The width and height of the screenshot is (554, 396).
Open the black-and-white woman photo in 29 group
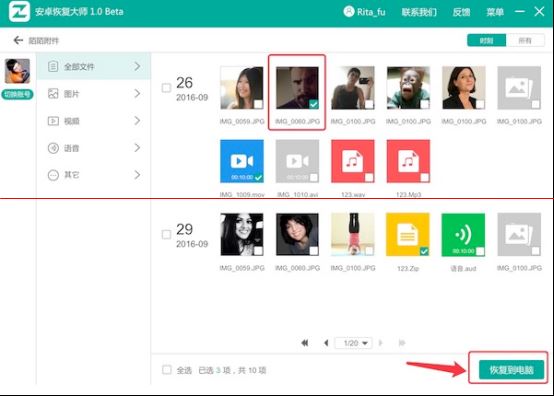coord(242,234)
